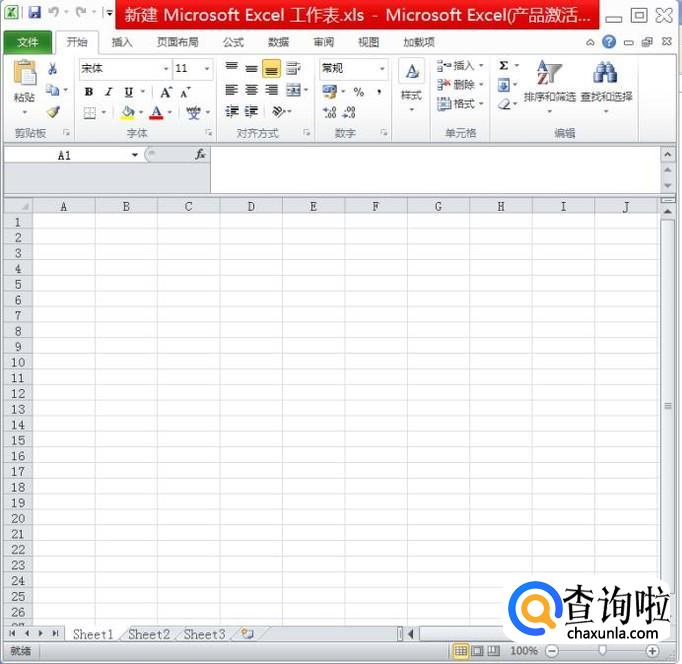Toggle bottom align highlighted button
Screen dimensions: 682x664
(x=271, y=68)
